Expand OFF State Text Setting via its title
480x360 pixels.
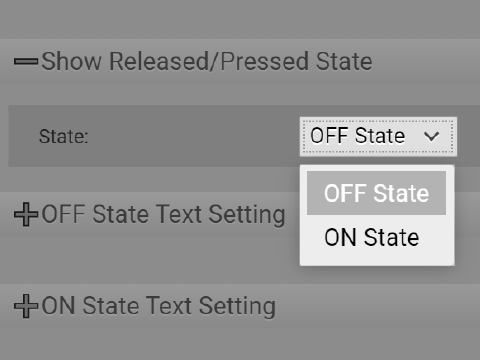163,214
